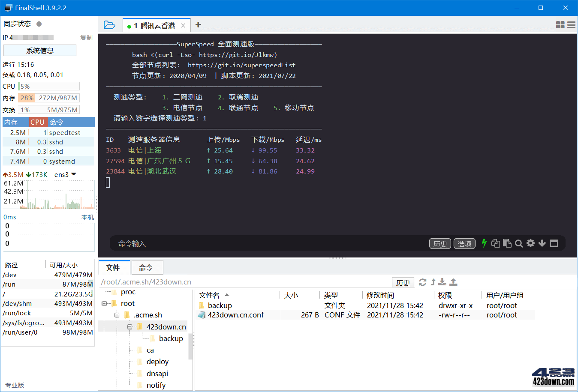578x392 pixels.
Task: Open the 历史 command history menu
Action: click(440, 243)
